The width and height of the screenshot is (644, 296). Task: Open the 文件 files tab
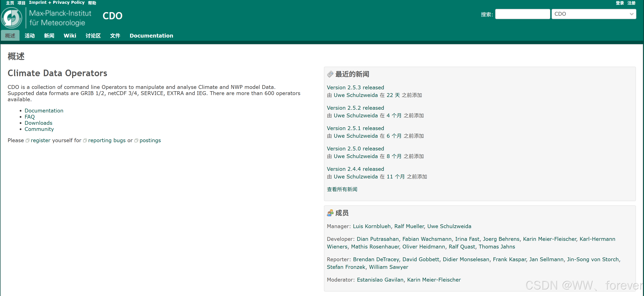(115, 35)
